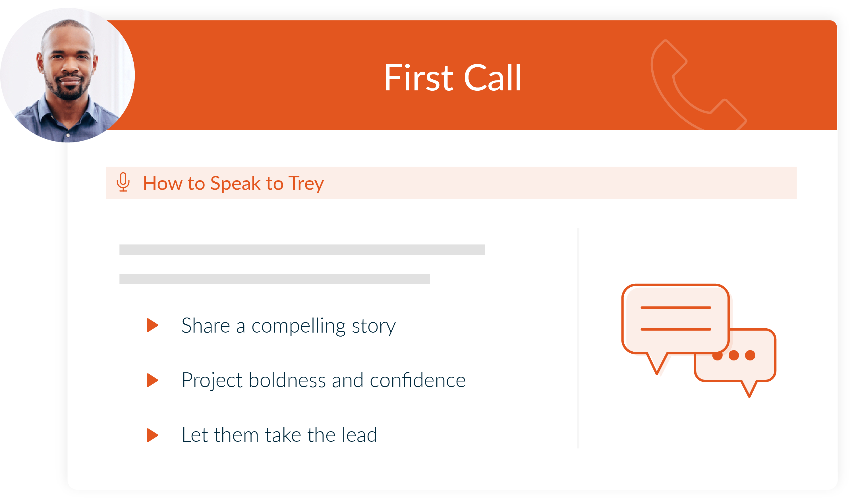856x504 pixels.
Task: Click Trey's circular profile photo
Action: [x=68, y=75]
